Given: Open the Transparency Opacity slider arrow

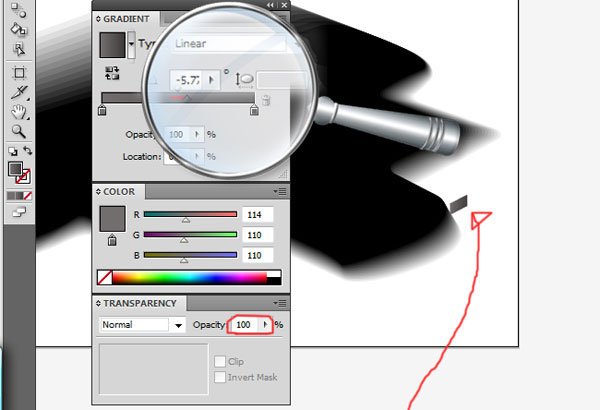Looking at the screenshot, I should point(265,325).
